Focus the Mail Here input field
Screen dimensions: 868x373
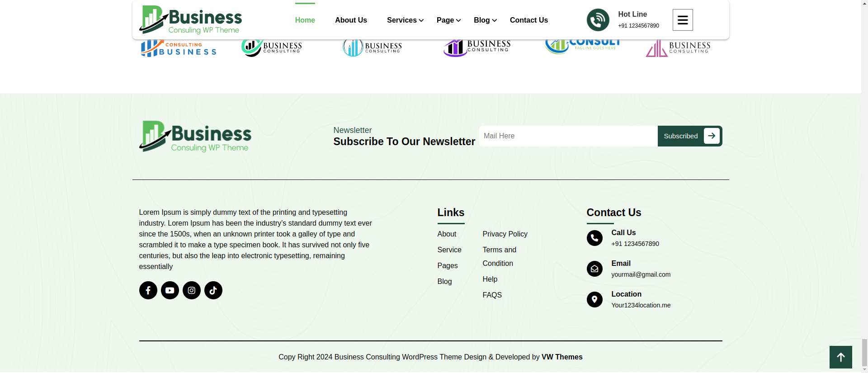pos(568,136)
